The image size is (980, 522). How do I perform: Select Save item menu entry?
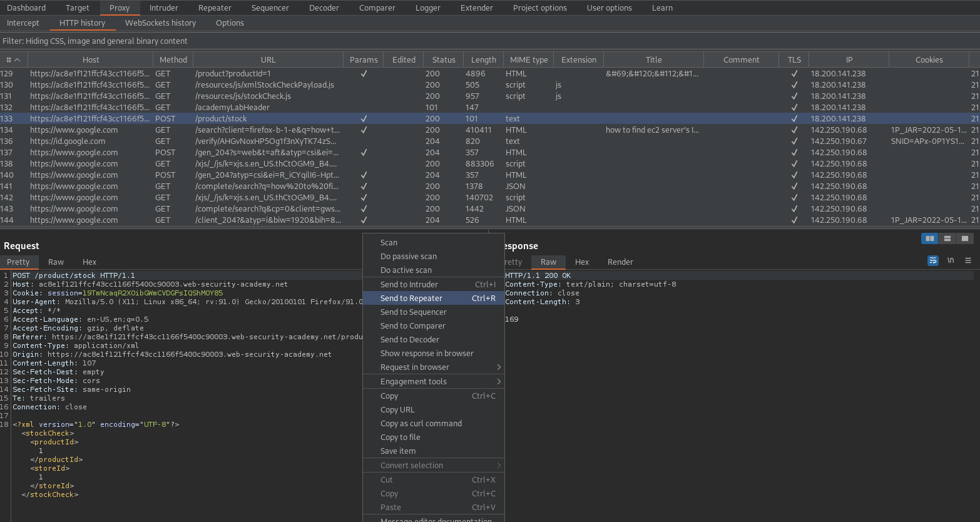(x=434, y=451)
